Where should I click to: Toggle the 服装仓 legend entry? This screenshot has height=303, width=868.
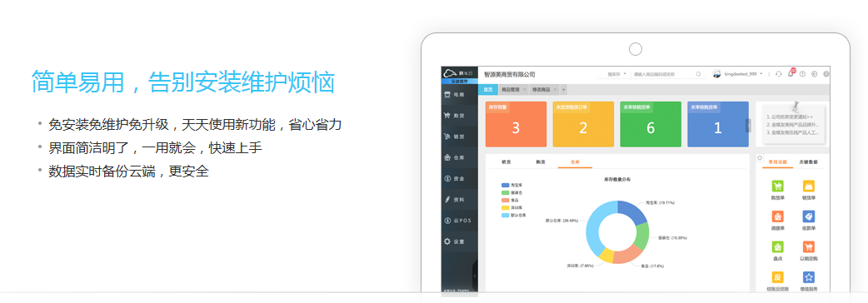pyautogui.click(x=512, y=192)
